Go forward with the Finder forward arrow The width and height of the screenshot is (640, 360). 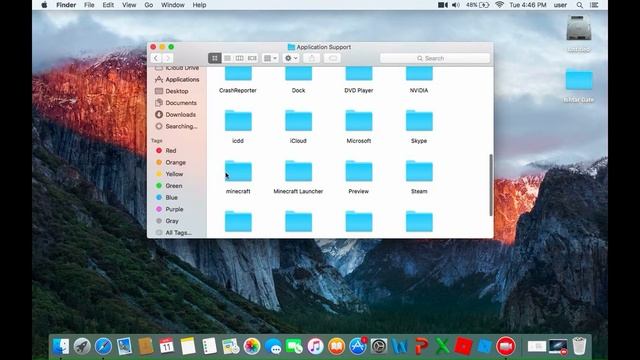[x=167, y=58]
